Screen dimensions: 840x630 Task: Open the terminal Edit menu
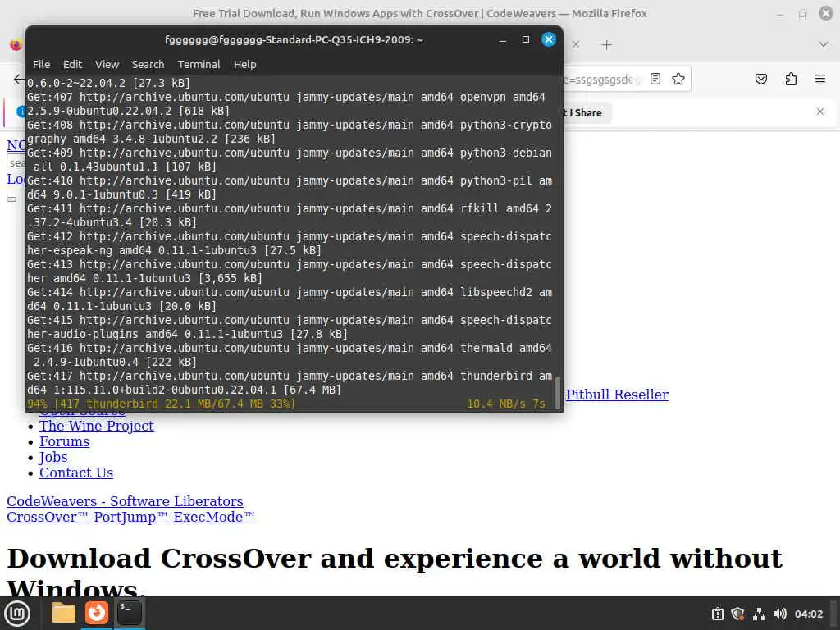[x=72, y=64]
